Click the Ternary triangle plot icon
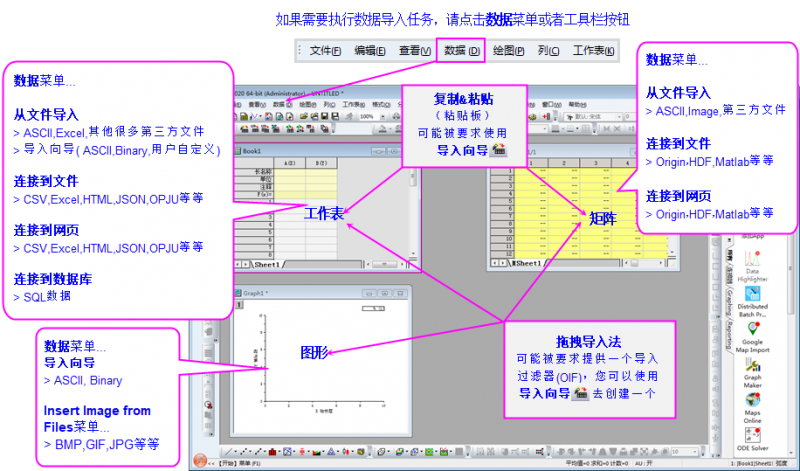800x471 pixels. pos(331,452)
